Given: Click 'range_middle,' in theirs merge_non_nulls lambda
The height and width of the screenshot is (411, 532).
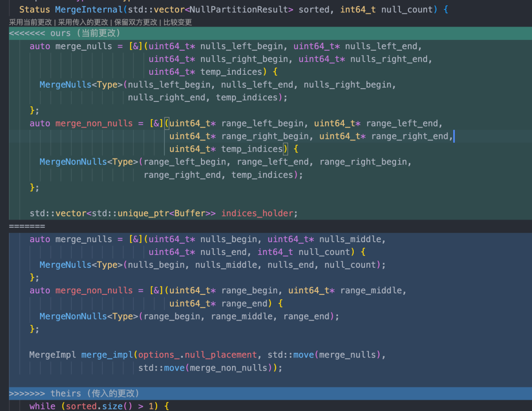Looking at the screenshot, I should coord(373,290).
